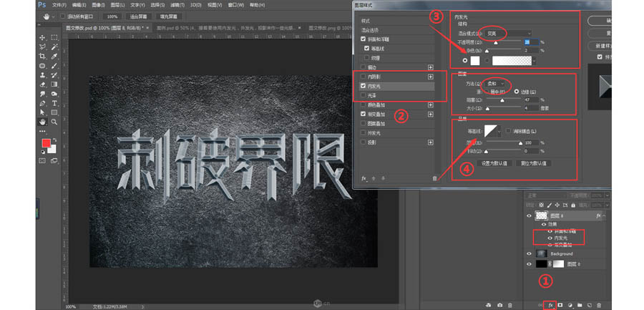Collapse layer effects with fx arrow

tap(605, 215)
